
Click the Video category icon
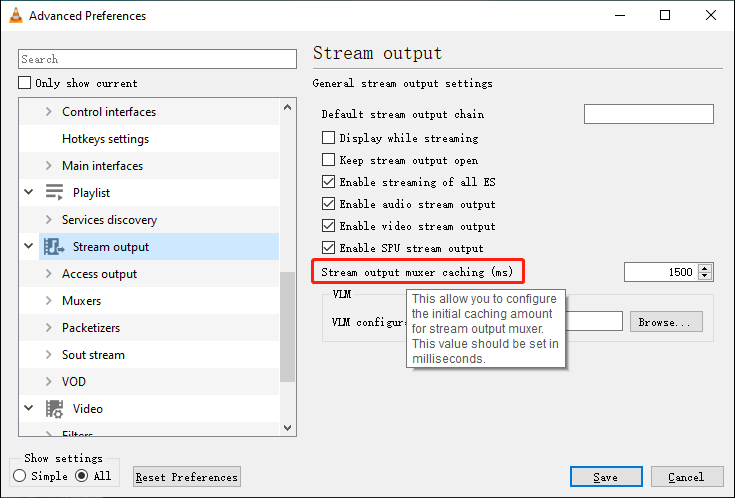[54, 408]
